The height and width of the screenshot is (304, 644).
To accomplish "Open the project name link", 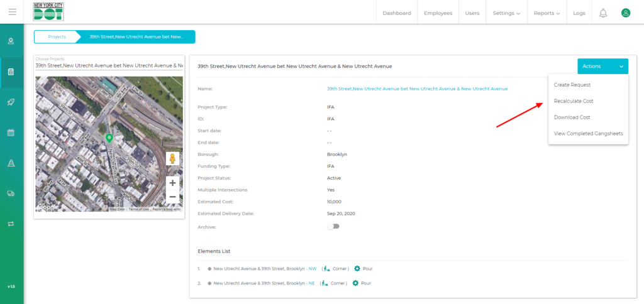I will pyautogui.click(x=417, y=89).
